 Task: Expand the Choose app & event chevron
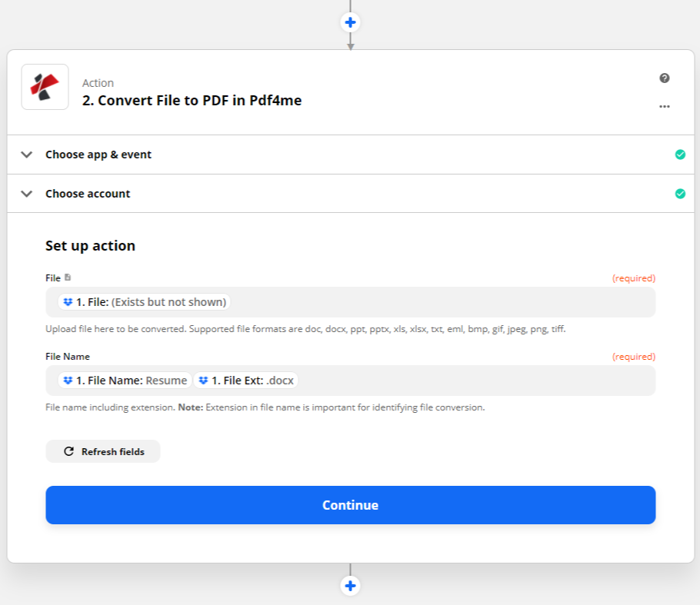click(x=27, y=155)
